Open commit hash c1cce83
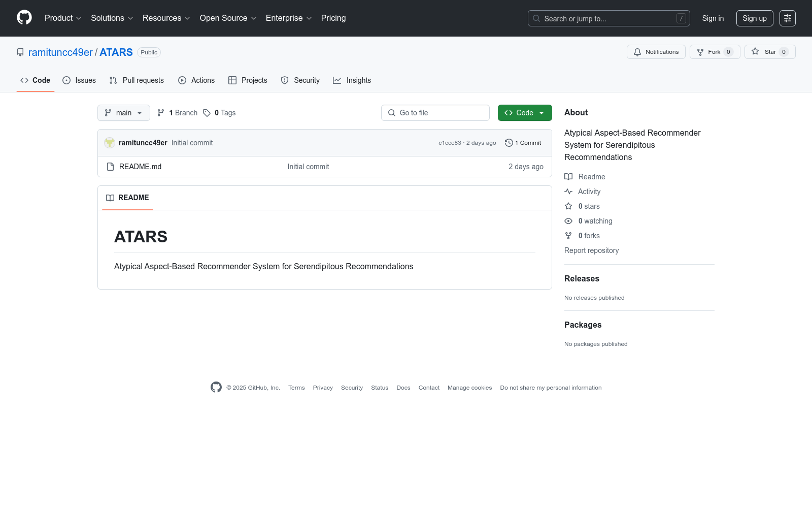812x508 pixels. 450,143
